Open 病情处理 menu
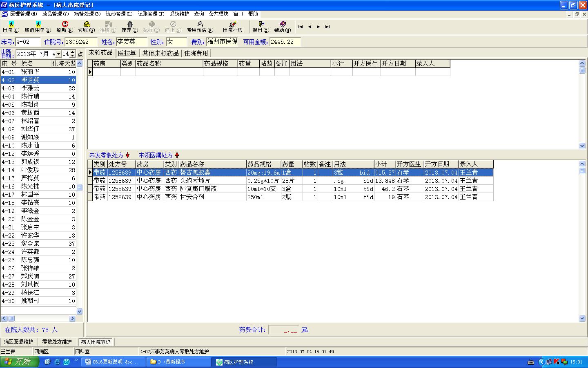Image resolution: width=588 pixels, height=368 pixels. [x=87, y=14]
